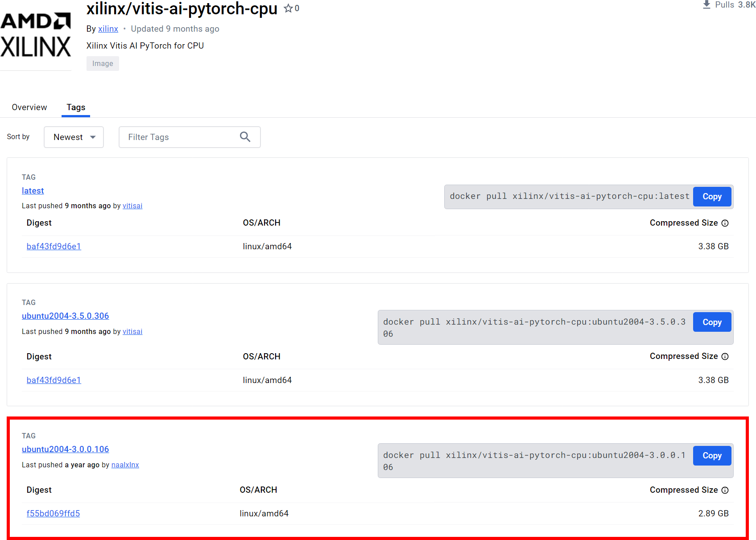Click the repository title xilinx/vitis-ai-pytorch-cpu

tap(182, 8)
